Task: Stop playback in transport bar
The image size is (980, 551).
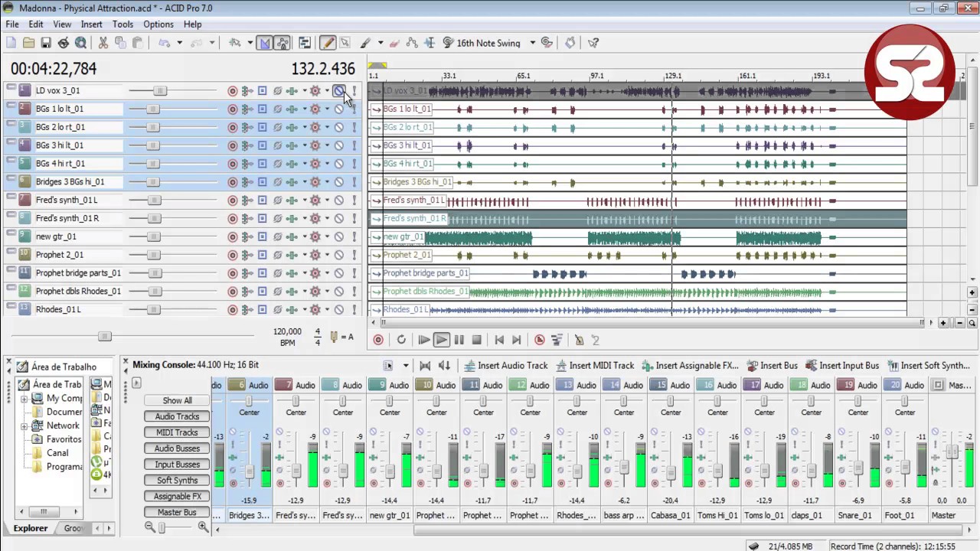Action: tap(476, 340)
